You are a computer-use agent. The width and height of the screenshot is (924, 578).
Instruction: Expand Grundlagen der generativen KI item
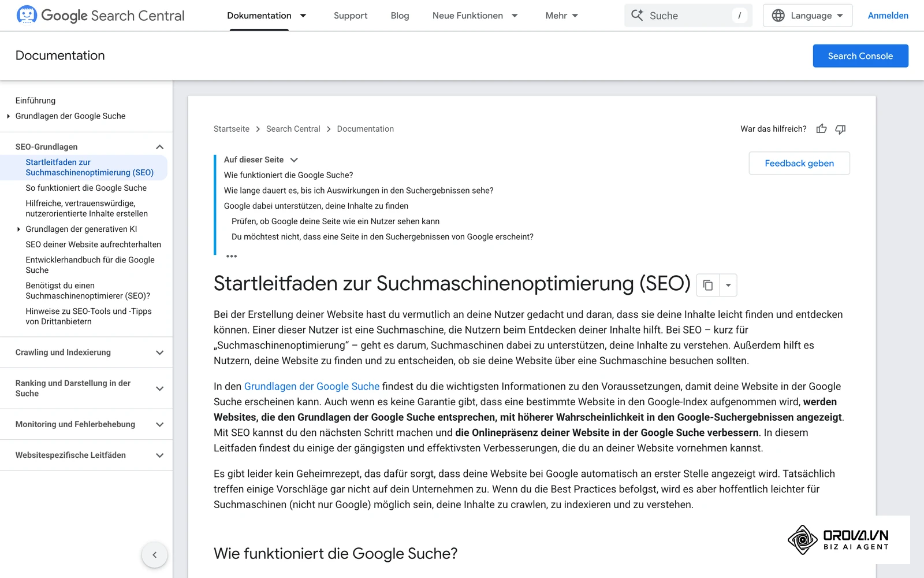tap(18, 229)
